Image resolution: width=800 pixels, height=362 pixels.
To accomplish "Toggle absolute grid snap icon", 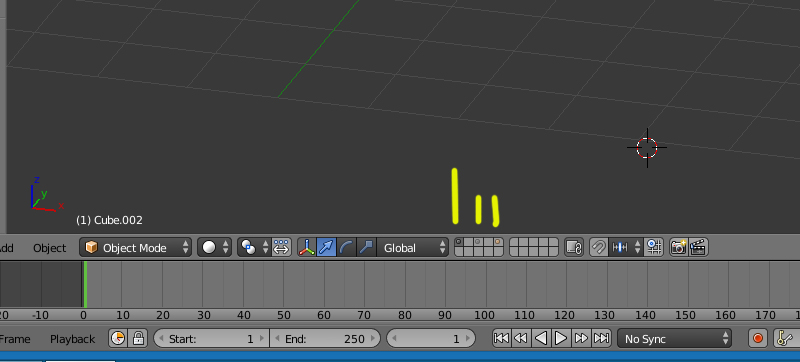I will (x=654, y=247).
